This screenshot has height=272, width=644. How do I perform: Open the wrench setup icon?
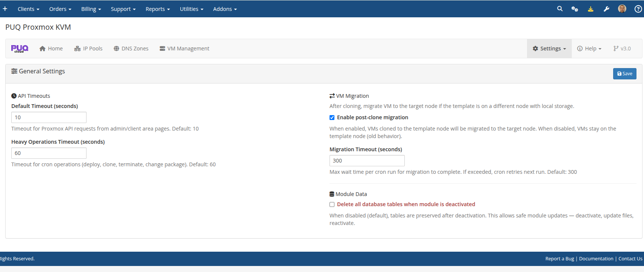tap(606, 9)
